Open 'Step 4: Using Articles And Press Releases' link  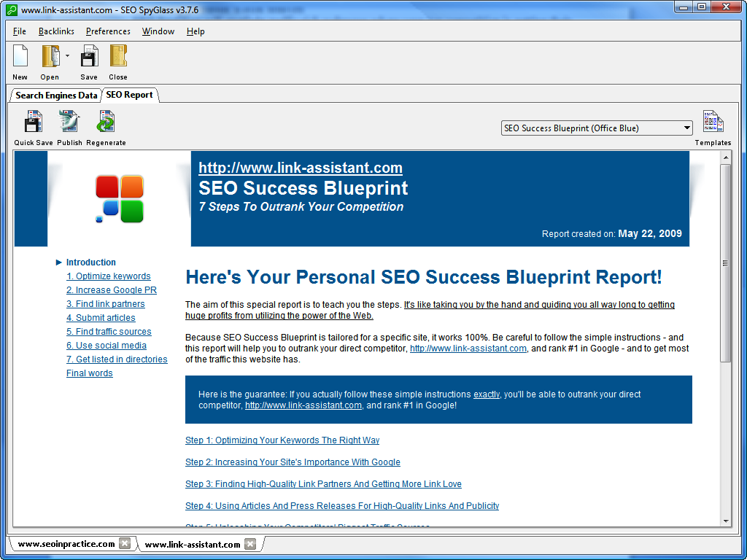[342, 506]
